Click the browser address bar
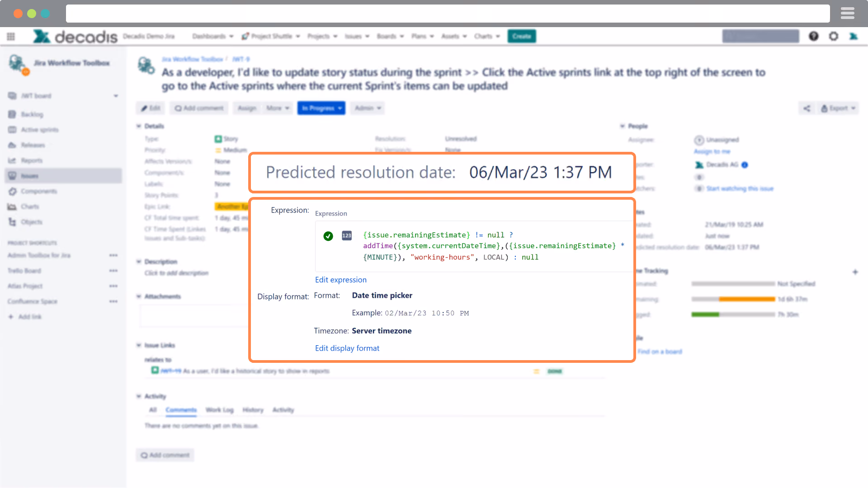Viewport: 868px width, 488px height. (448, 14)
